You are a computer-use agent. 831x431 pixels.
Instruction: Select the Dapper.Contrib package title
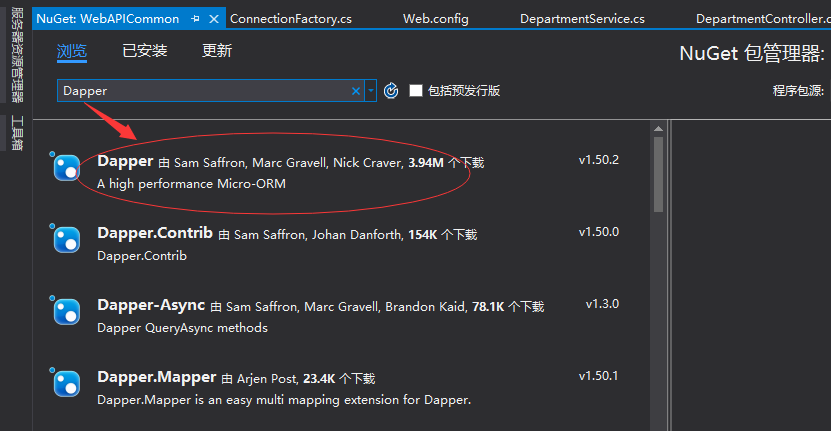pyautogui.click(x=155, y=233)
